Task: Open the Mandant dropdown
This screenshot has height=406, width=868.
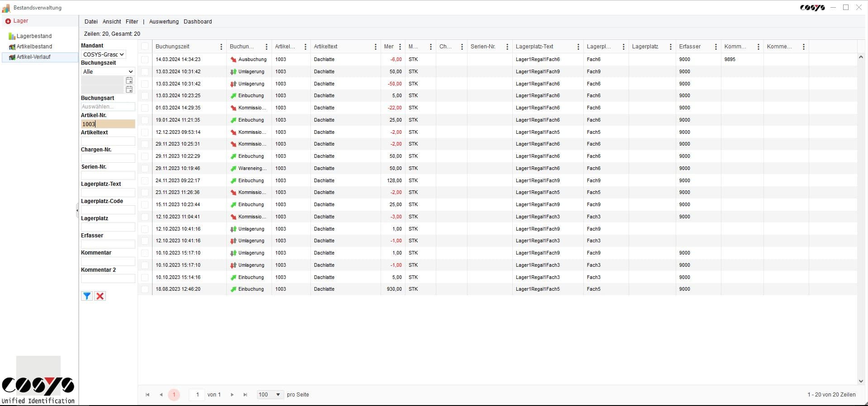Action: click(103, 54)
